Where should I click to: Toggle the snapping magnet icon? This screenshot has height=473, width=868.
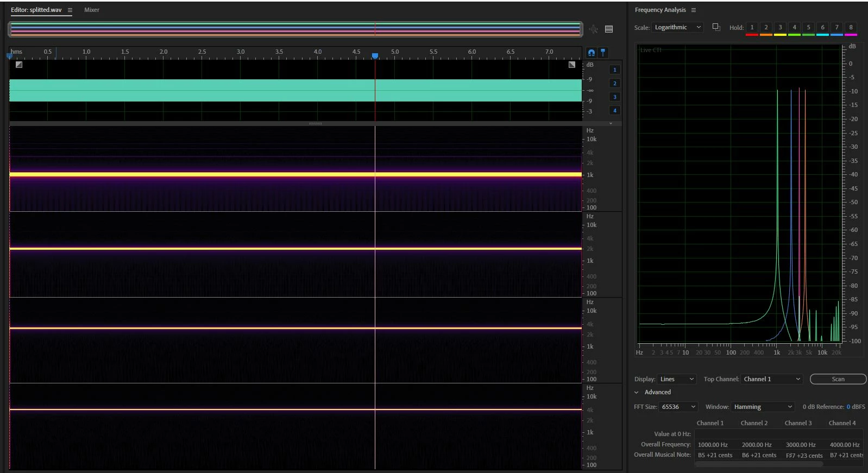point(591,53)
